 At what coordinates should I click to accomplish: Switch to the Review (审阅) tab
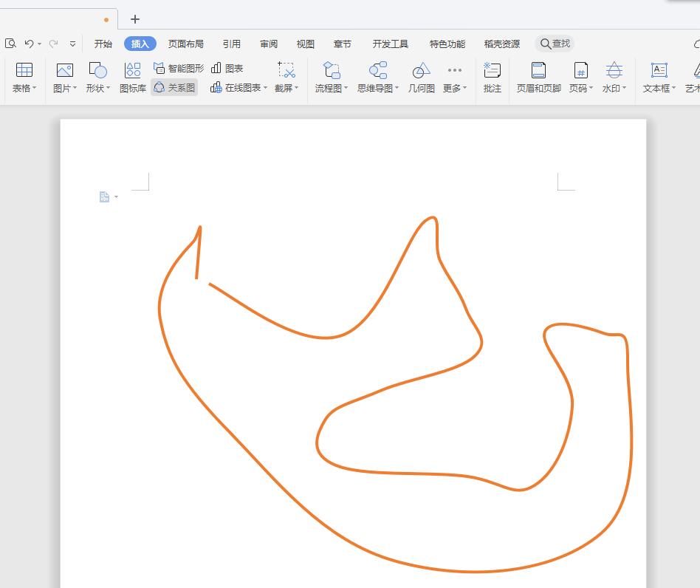[269, 44]
